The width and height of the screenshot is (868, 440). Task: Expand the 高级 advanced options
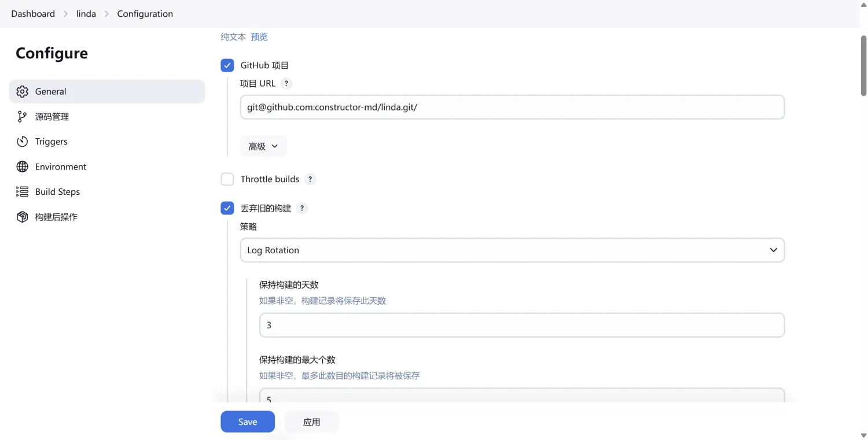coord(263,146)
